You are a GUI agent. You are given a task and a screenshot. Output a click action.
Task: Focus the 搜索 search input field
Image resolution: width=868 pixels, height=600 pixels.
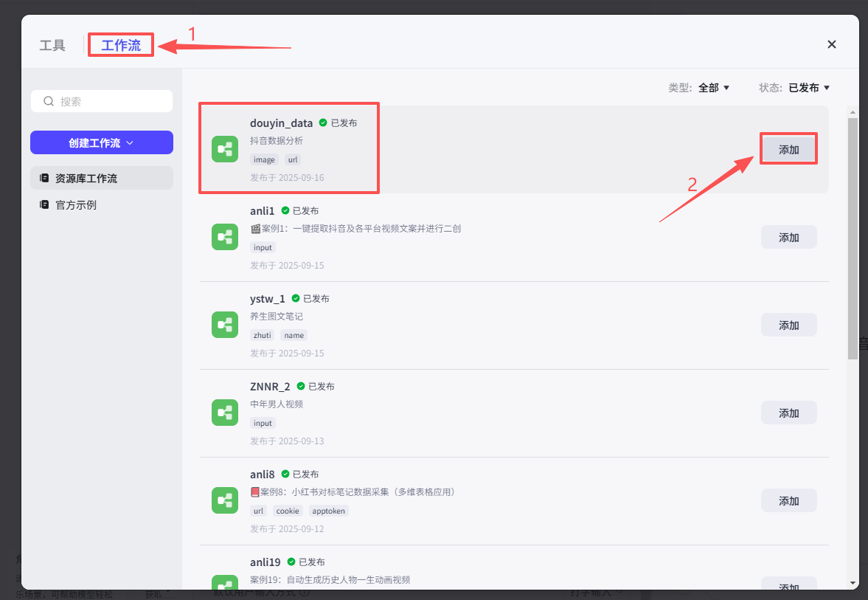click(x=111, y=101)
